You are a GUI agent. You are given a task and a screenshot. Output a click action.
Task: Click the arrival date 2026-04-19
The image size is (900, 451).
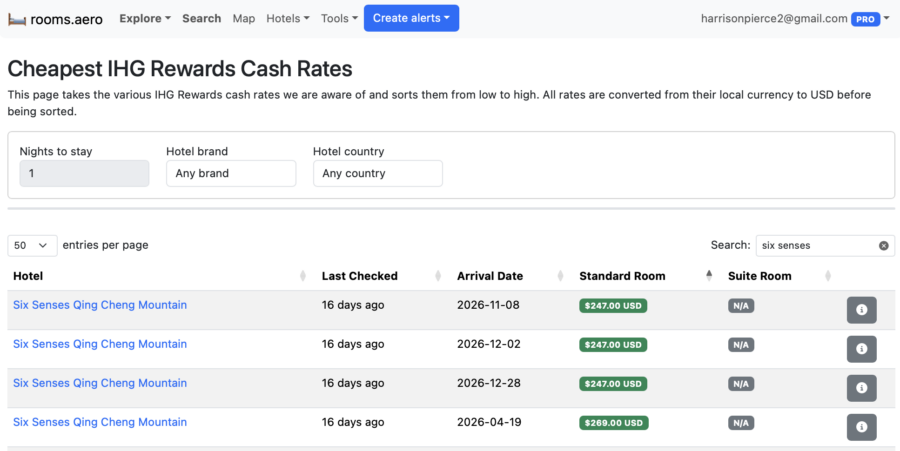click(489, 422)
